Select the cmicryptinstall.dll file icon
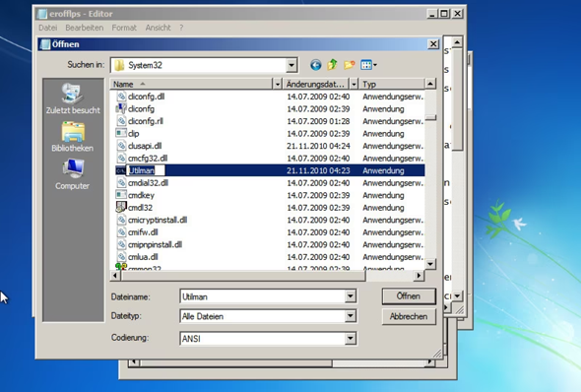 (x=121, y=220)
